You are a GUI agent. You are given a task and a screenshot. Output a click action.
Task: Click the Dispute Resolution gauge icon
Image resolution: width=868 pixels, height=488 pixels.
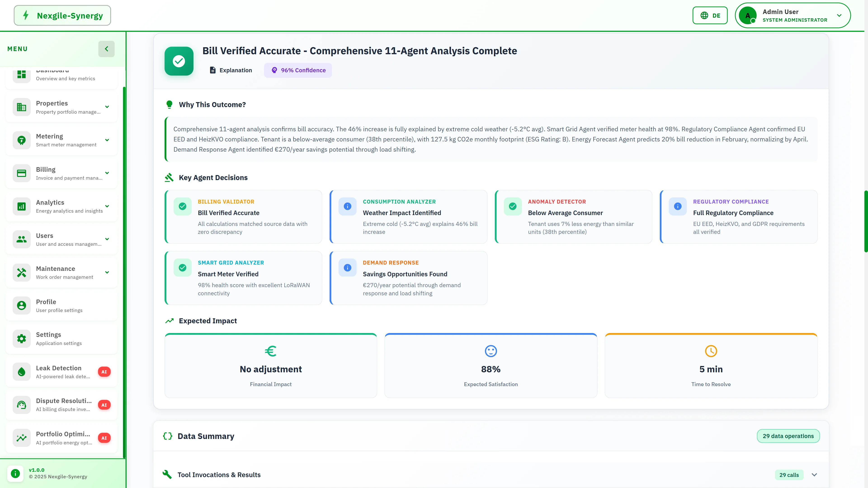(21, 404)
